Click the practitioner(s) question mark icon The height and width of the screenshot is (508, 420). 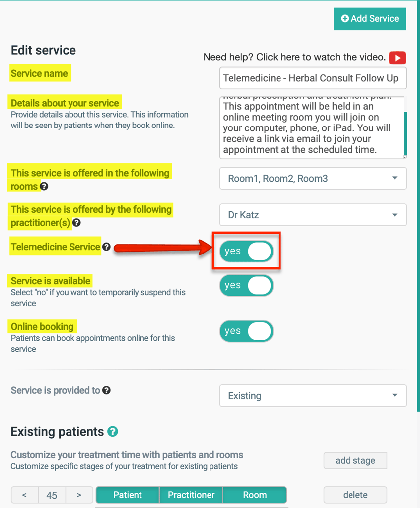coord(75,223)
